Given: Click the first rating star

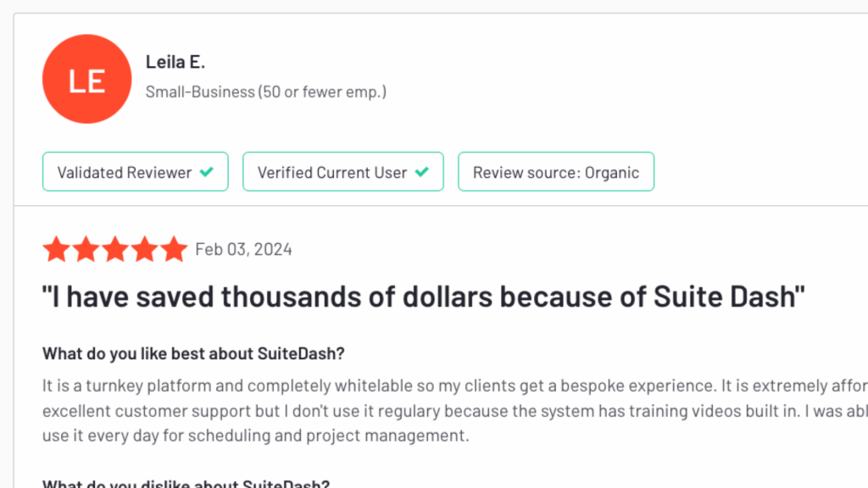Looking at the screenshot, I should point(56,249).
